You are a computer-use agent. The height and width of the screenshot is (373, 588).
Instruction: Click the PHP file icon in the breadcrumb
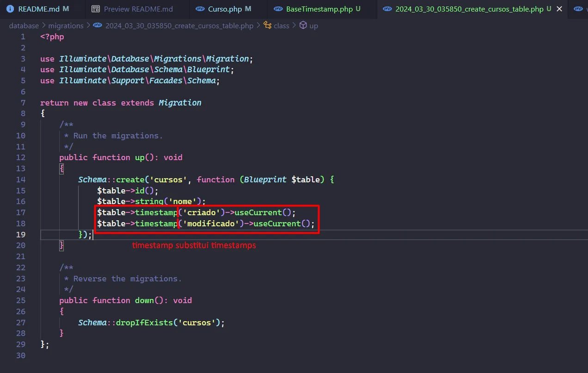98,25
